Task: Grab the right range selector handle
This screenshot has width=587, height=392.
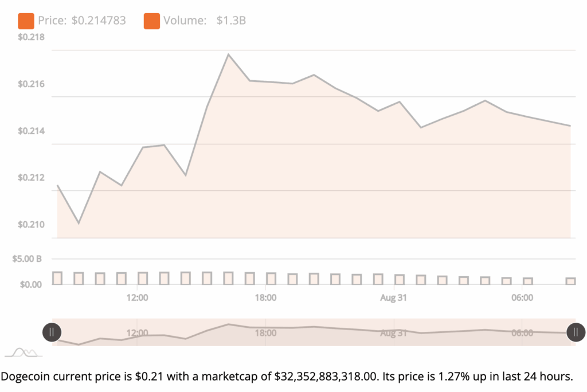Action: (576, 332)
